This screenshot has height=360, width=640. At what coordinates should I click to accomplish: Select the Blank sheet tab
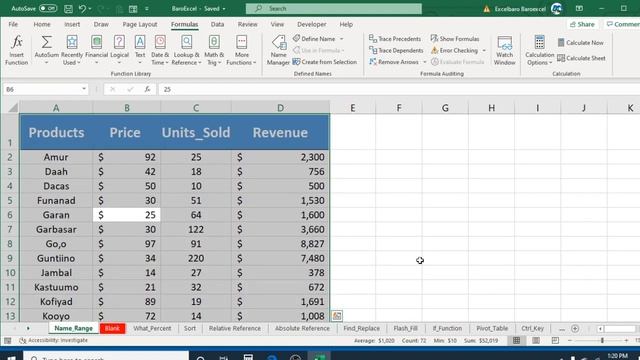click(112, 329)
